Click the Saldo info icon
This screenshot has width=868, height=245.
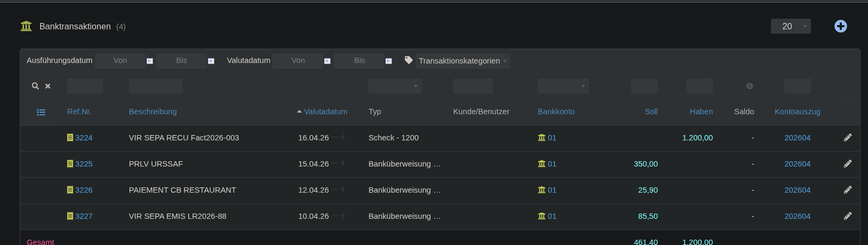(x=750, y=86)
